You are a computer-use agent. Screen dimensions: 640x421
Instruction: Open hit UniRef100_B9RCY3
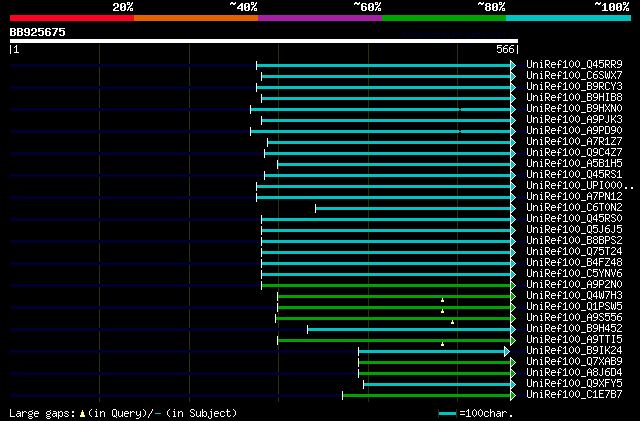[574, 87]
